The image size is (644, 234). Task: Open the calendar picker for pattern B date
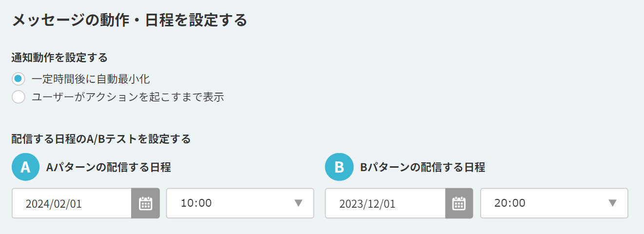click(459, 203)
